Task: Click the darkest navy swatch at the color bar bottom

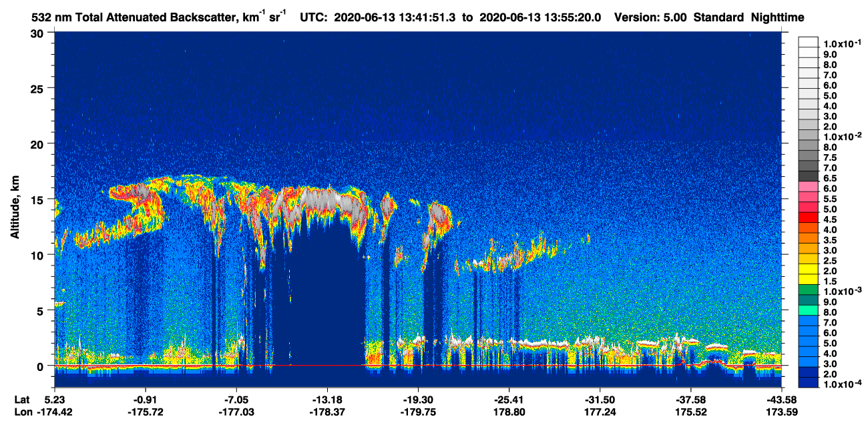Action: tap(808, 384)
